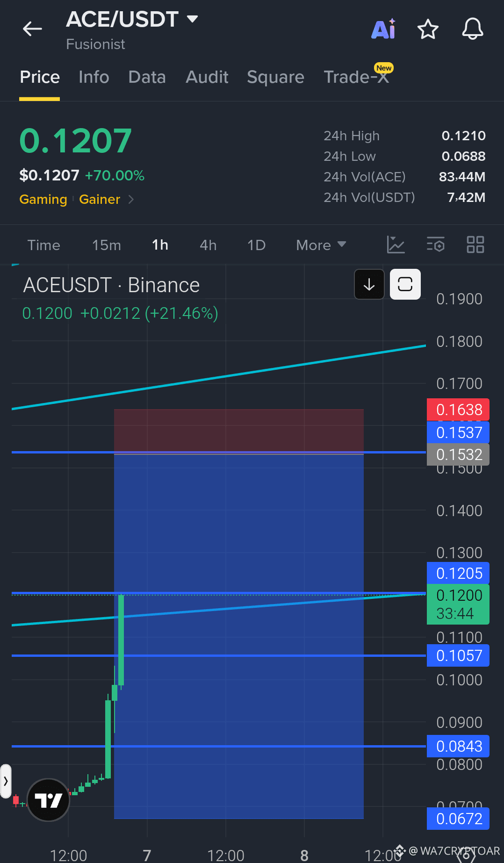Click the blue 0.1057 price label
Image resolution: width=504 pixels, height=863 pixels.
coord(458,655)
